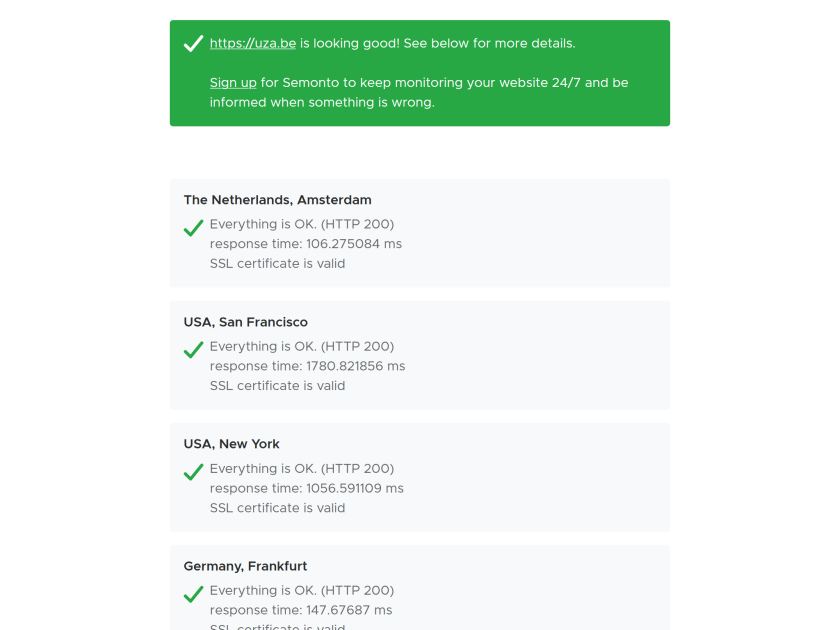Image resolution: width=840 pixels, height=630 pixels.
Task: Click Everything is OK for Frankfurt
Action: (302, 590)
